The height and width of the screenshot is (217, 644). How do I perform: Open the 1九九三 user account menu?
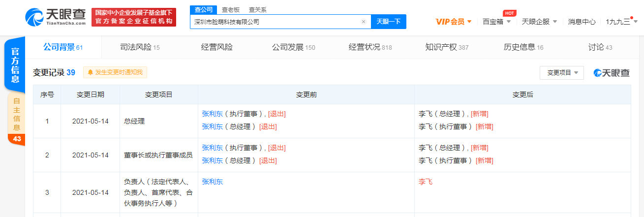tap(621, 22)
